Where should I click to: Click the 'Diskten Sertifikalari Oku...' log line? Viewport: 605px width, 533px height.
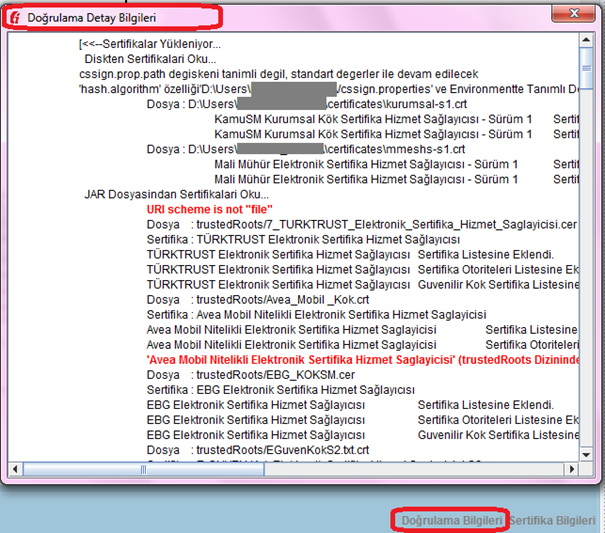click(x=150, y=59)
